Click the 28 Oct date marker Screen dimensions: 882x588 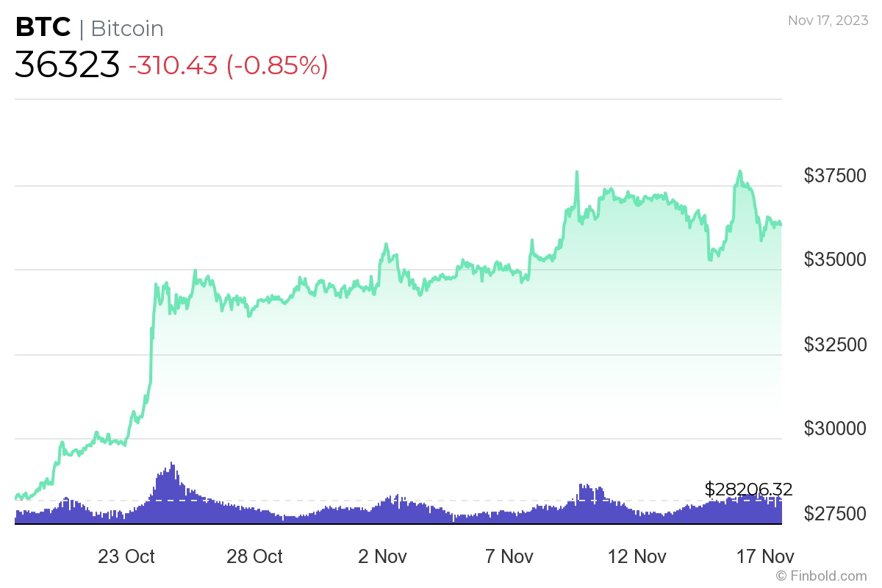click(x=254, y=556)
